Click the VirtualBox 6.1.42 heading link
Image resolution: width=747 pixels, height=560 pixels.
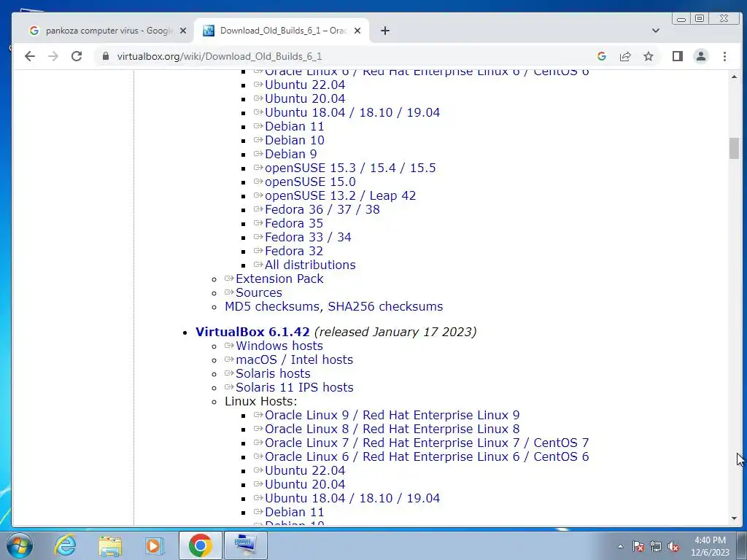click(252, 332)
